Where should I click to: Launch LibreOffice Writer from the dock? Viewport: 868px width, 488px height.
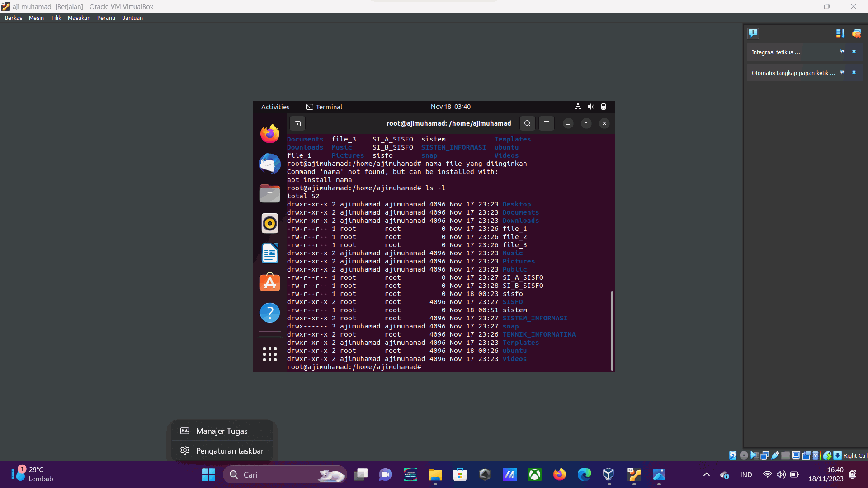tap(270, 253)
